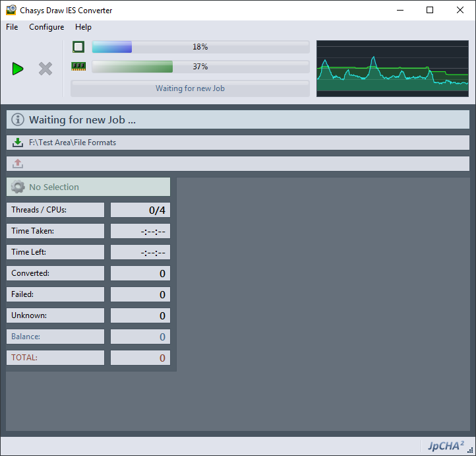The height and width of the screenshot is (456, 476).
Task: Open the File menu
Action: pyautogui.click(x=12, y=27)
